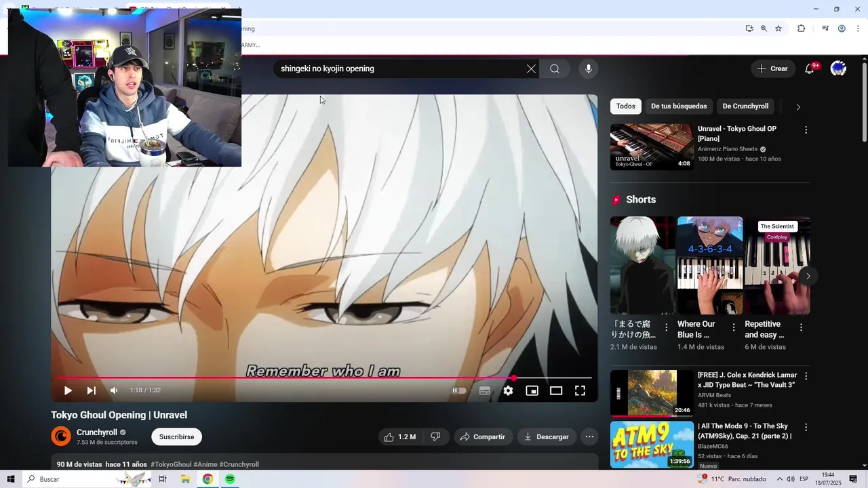Show next Shorts with arrow
Viewport: 868px width, 488px height.
[x=808, y=276]
